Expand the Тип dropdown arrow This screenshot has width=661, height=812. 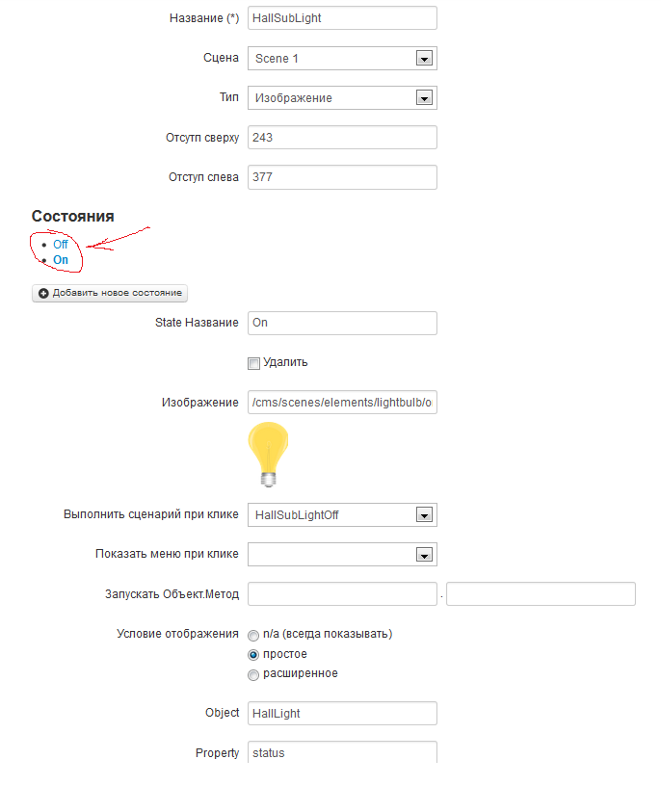point(423,98)
